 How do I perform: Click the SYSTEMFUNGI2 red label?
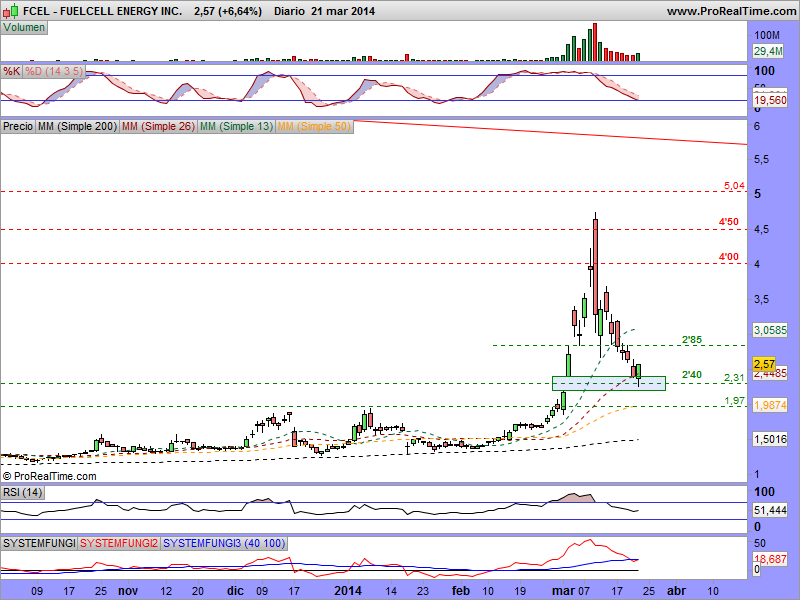[119, 543]
